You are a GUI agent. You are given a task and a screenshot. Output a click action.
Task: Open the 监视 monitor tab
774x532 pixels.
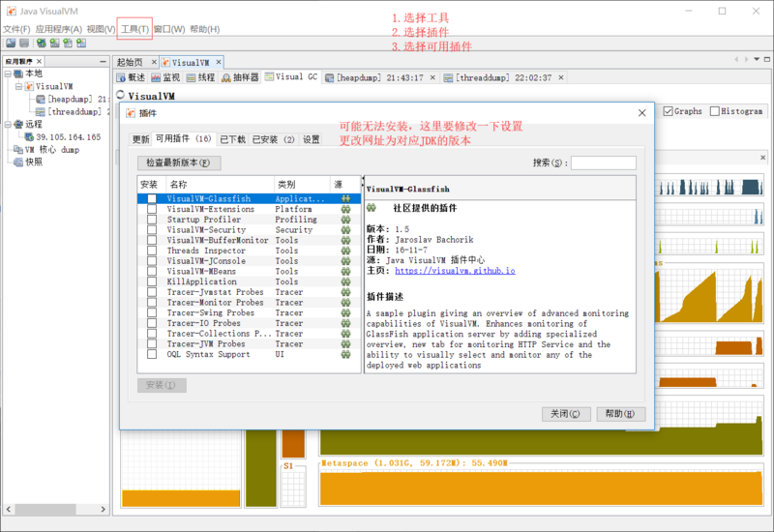(165, 77)
